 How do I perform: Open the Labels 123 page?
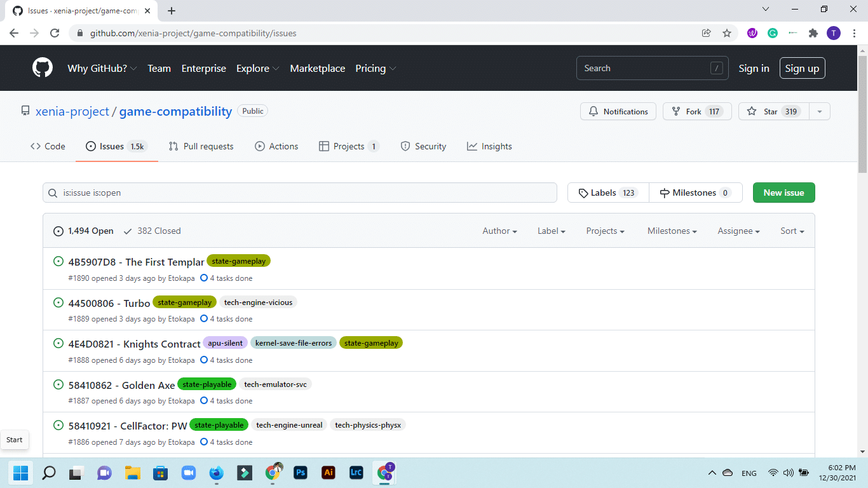[608, 193]
